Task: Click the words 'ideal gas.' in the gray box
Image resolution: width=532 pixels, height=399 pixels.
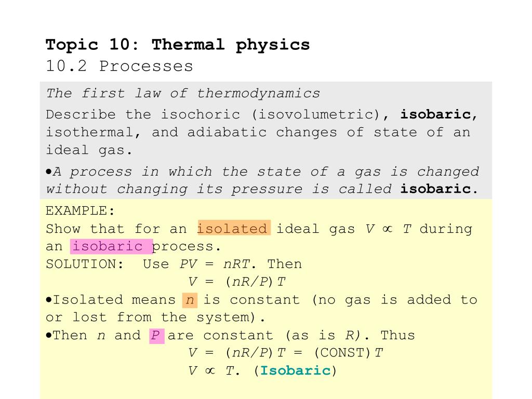Action: (x=89, y=150)
